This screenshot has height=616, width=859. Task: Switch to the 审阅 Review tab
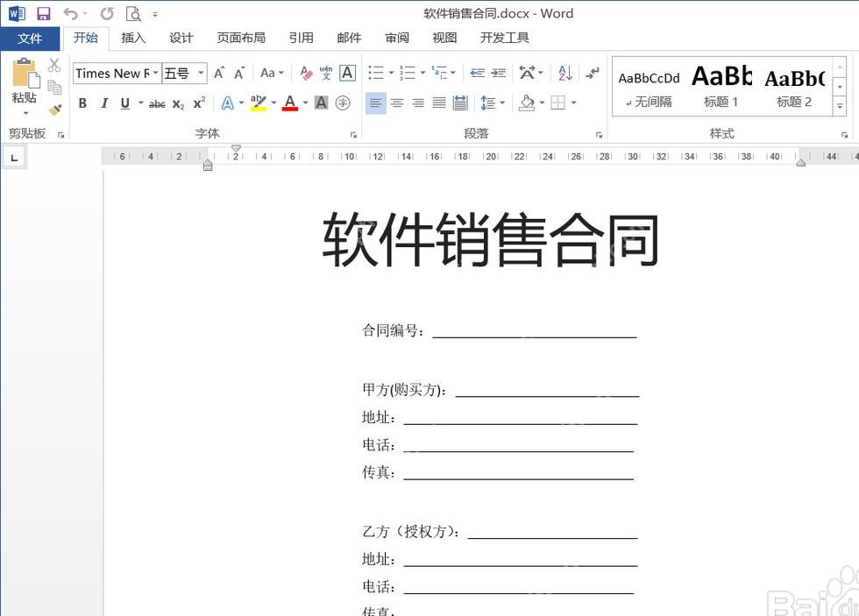(396, 38)
